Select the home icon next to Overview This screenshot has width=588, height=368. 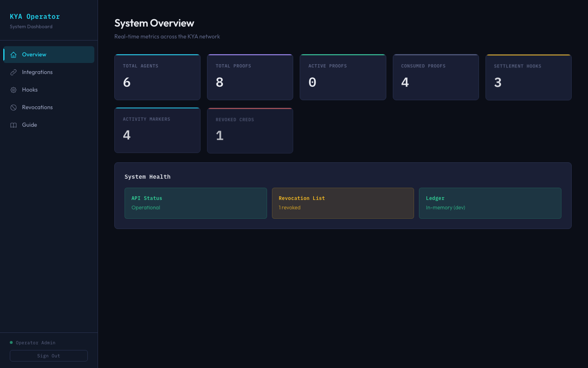coord(13,54)
